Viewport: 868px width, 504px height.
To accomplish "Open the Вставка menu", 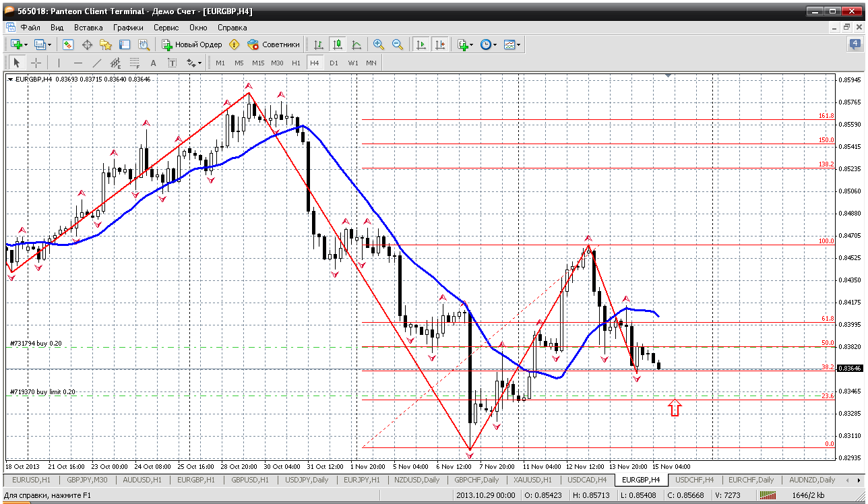I will (88, 28).
